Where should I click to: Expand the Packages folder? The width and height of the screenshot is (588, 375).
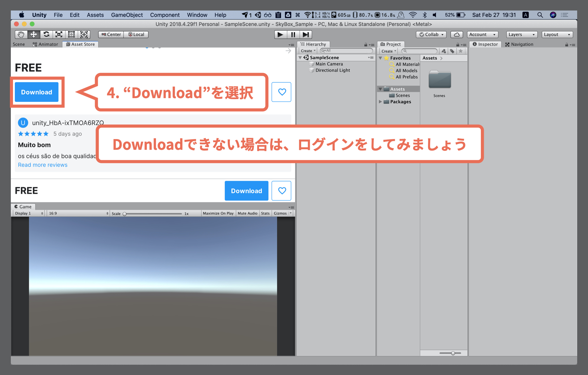[x=380, y=102]
